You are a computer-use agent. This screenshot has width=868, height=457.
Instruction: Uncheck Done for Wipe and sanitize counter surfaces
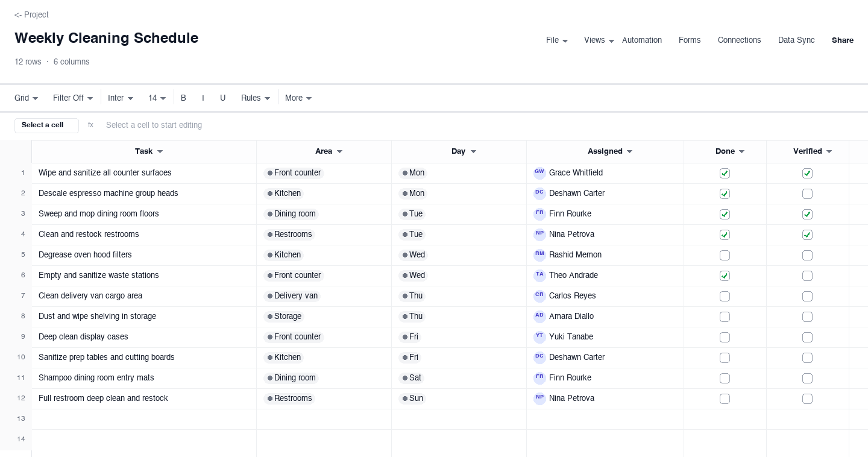point(725,174)
